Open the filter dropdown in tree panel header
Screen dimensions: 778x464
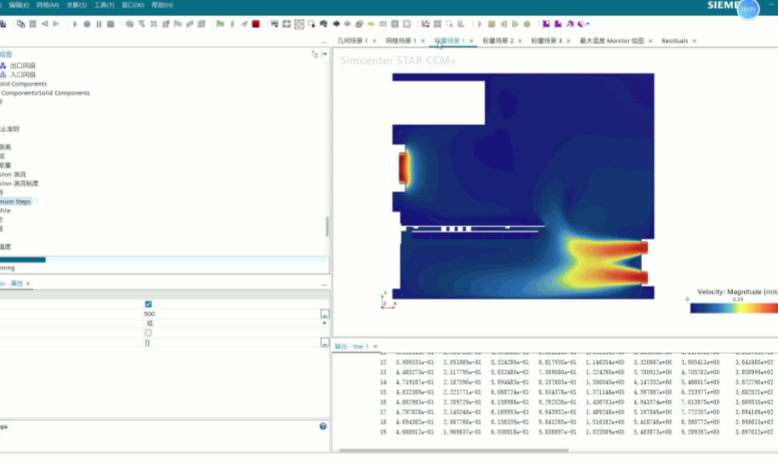click(324, 54)
